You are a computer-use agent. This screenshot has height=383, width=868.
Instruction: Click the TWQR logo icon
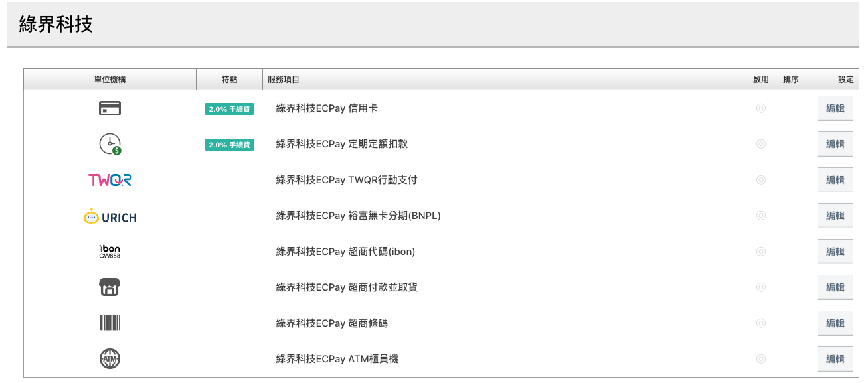tap(110, 180)
